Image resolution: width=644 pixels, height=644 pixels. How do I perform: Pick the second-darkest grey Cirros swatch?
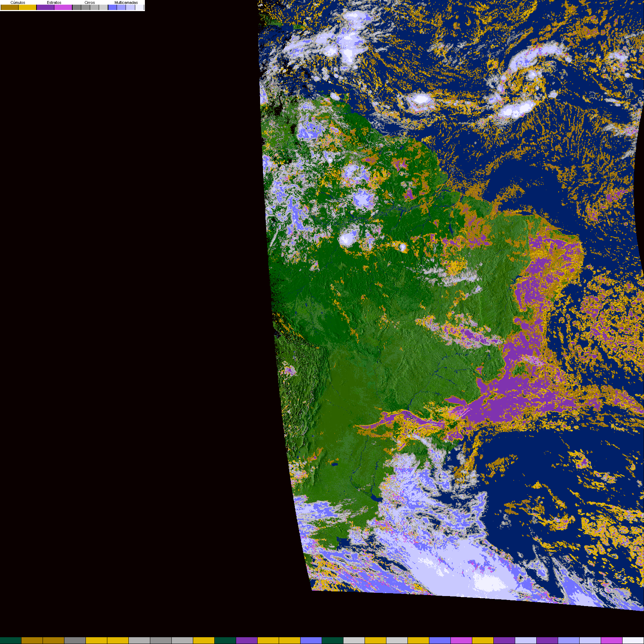coord(86,7)
